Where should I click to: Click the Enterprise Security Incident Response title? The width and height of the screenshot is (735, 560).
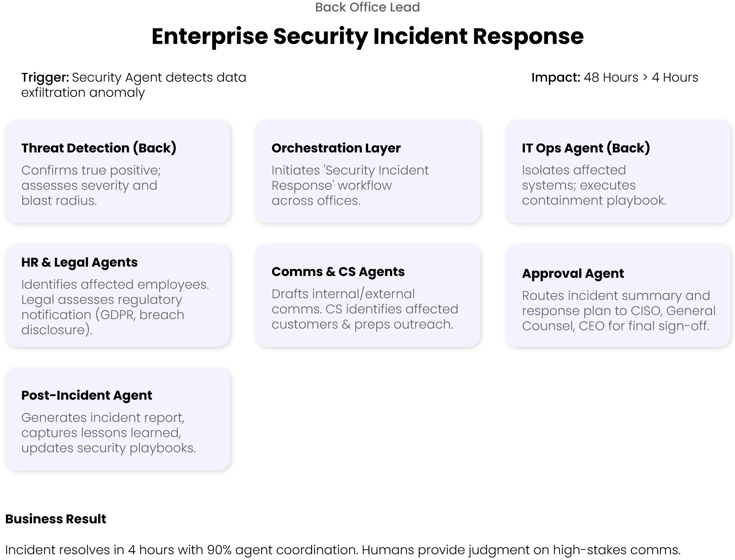click(367, 36)
